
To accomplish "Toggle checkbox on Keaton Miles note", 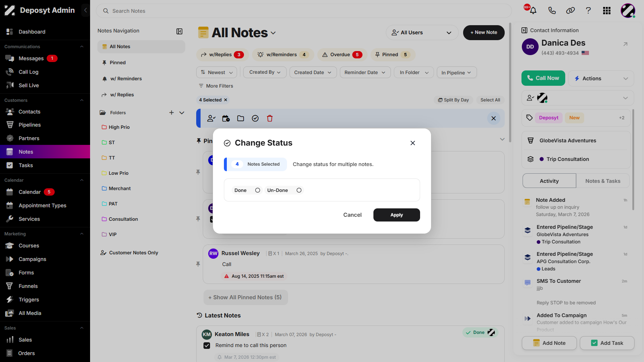I will [207, 346].
